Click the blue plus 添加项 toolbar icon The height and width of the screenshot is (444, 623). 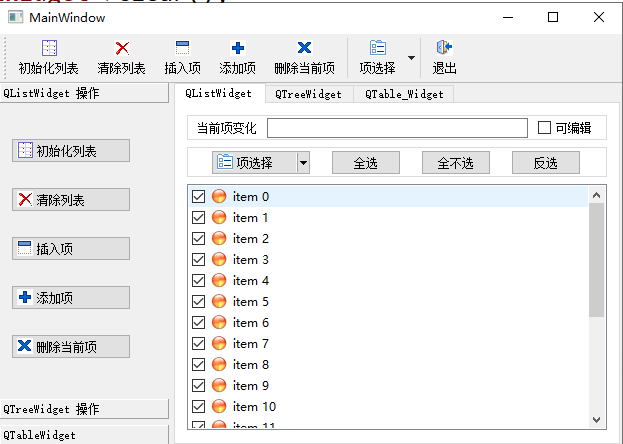click(x=238, y=48)
